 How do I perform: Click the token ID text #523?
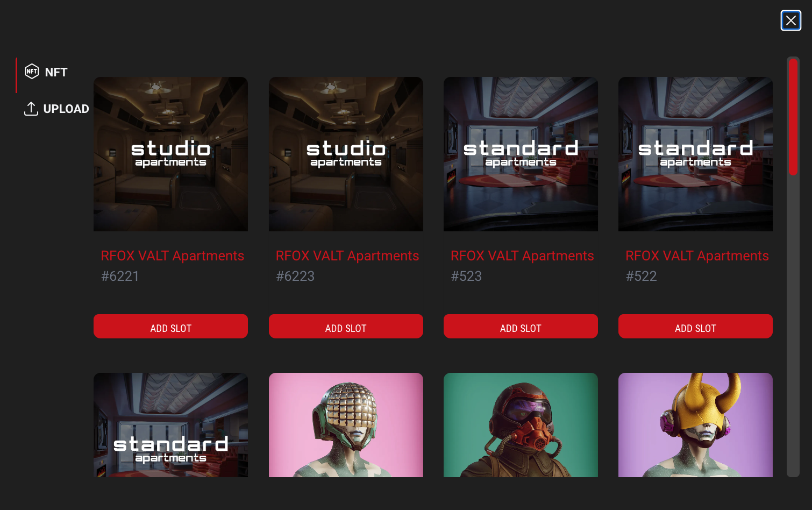coord(466,276)
